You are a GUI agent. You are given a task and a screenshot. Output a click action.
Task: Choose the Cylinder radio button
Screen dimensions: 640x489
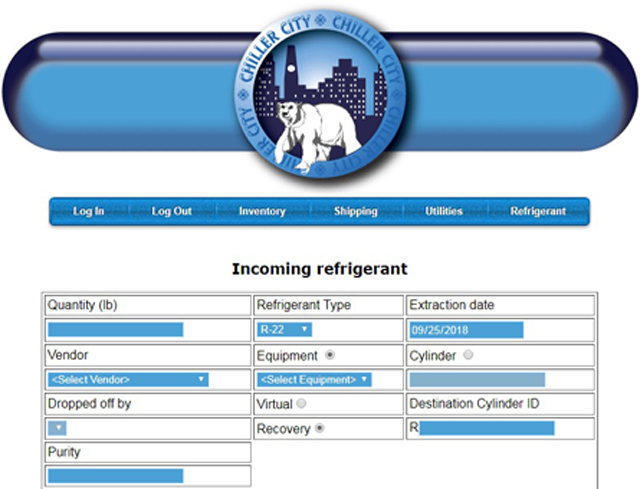pyautogui.click(x=468, y=355)
